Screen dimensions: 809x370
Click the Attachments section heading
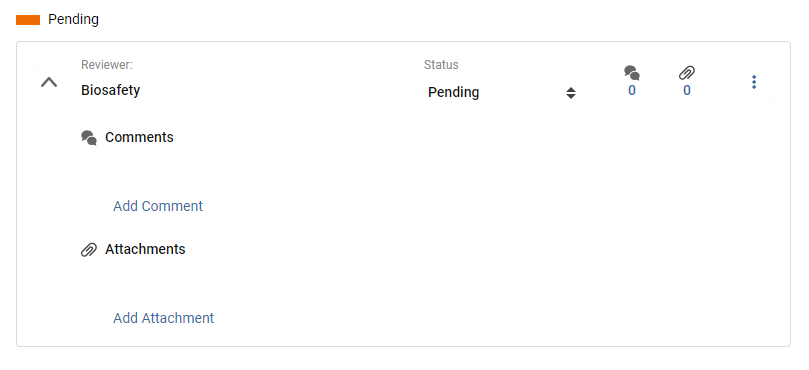pos(145,249)
